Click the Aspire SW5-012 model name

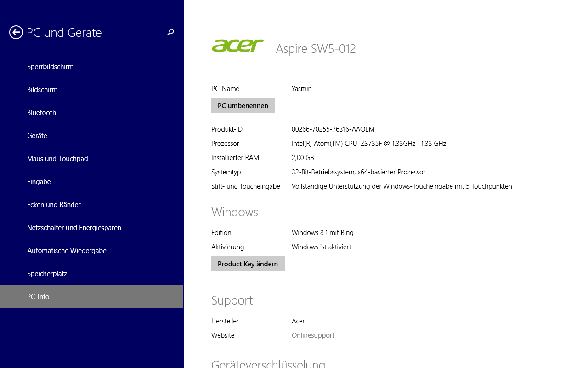316,49
